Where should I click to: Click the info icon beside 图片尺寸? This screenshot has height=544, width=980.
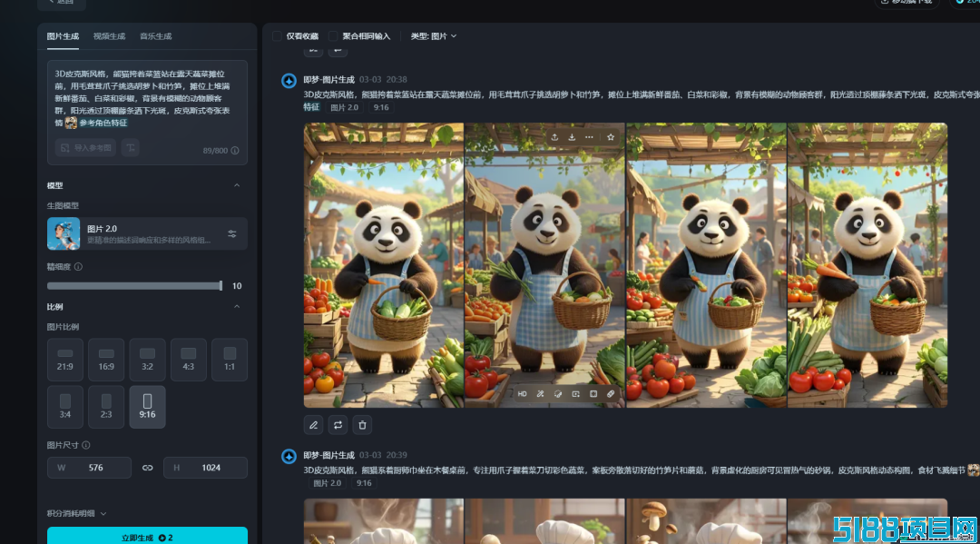86,445
